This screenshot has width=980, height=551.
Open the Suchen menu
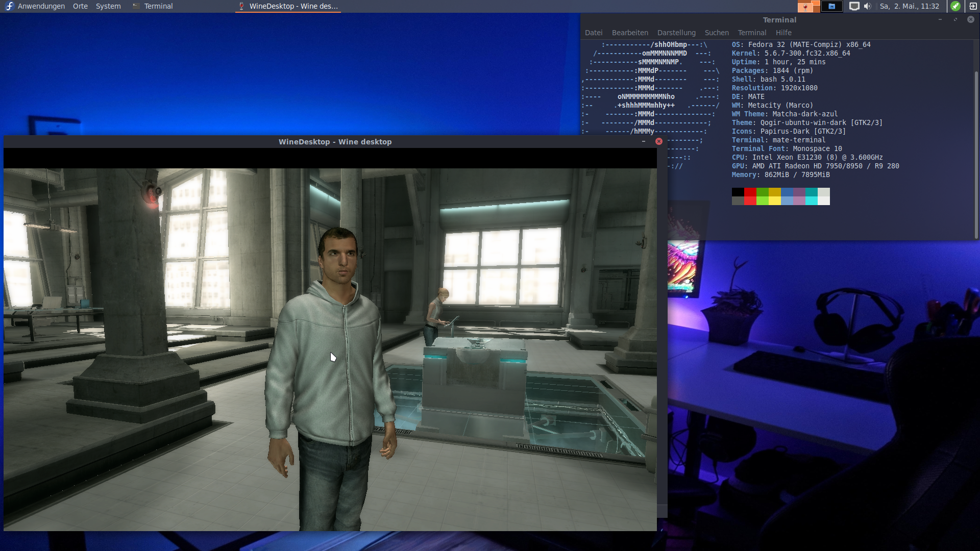[717, 33]
